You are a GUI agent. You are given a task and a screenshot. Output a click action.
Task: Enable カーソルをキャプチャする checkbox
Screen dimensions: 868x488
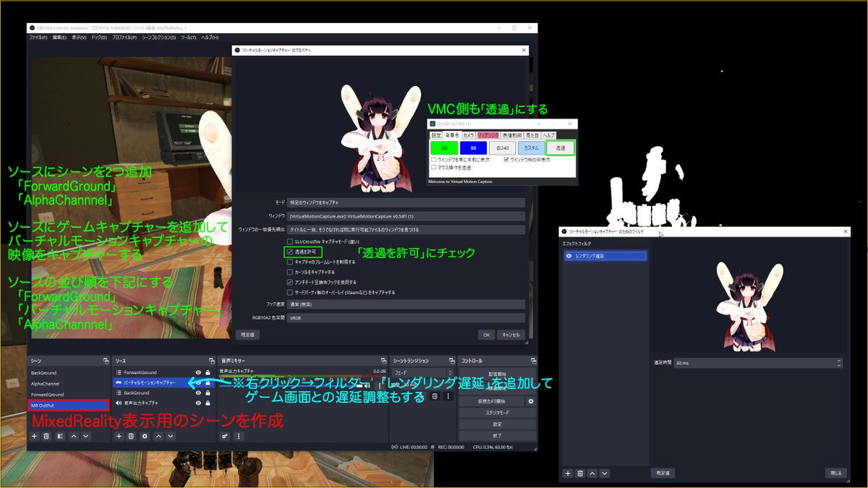pyautogui.click(x=290, y=272)
